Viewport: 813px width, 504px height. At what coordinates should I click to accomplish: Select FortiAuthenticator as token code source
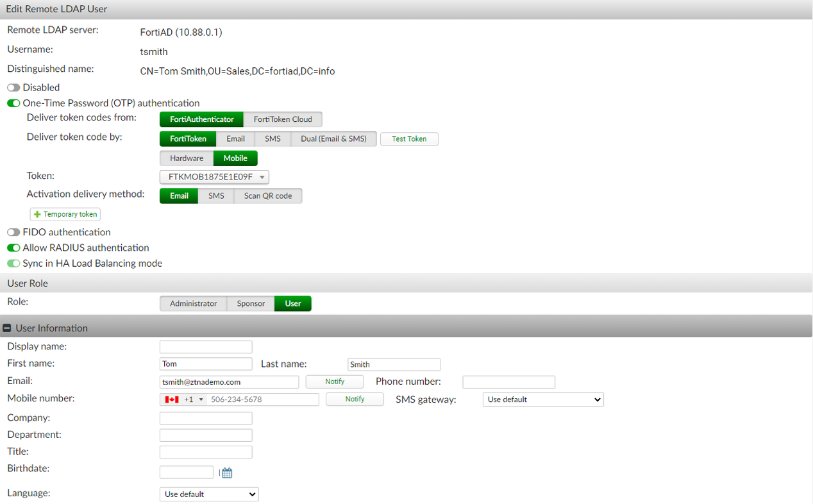201,119
